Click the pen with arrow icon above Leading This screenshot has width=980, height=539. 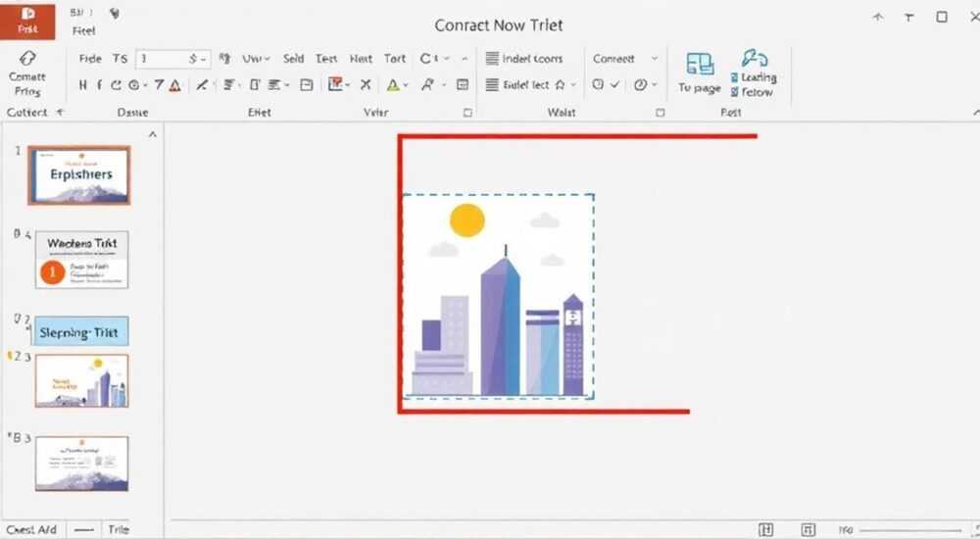click(755, 58)
